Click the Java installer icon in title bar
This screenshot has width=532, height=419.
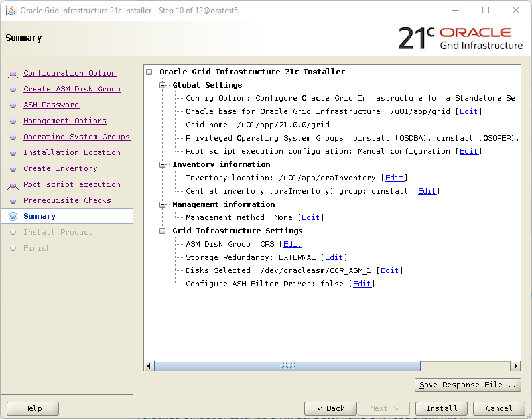[x=11, y=10]
